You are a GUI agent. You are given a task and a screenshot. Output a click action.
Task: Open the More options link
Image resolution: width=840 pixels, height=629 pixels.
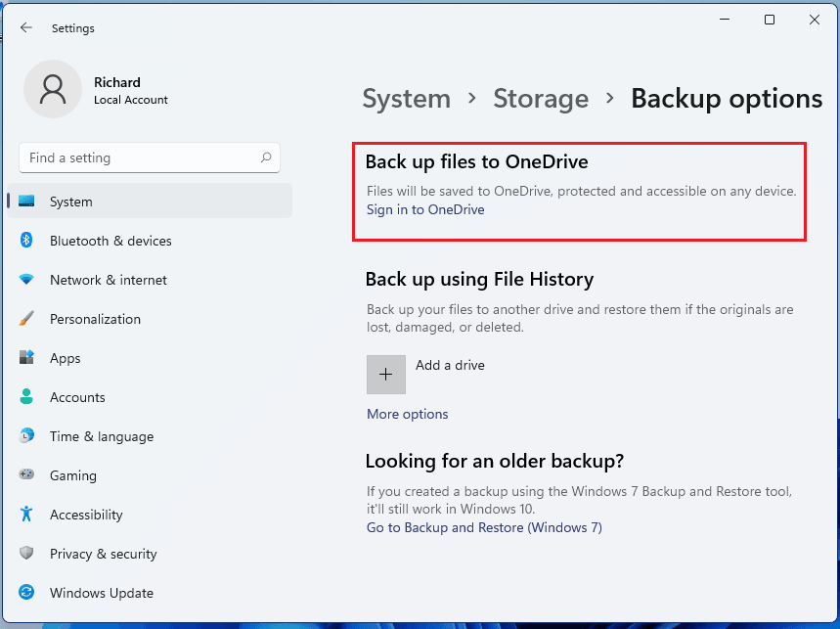(x=407, y=414)
